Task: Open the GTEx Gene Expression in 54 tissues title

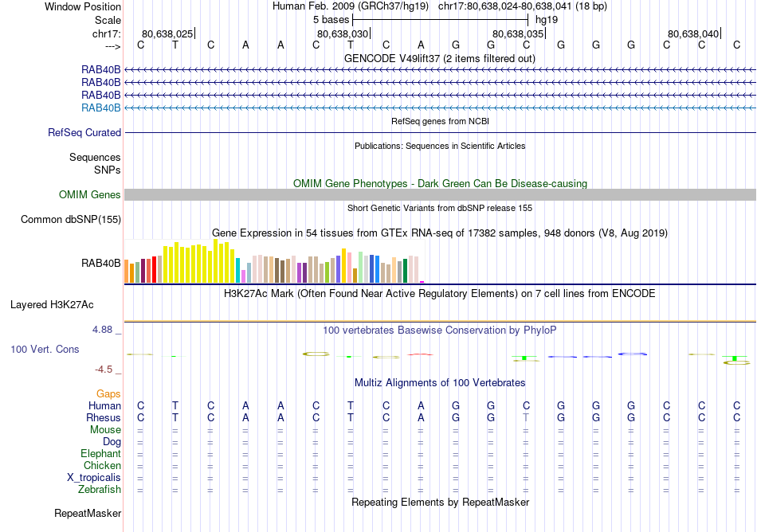Action: click(440, 233)
